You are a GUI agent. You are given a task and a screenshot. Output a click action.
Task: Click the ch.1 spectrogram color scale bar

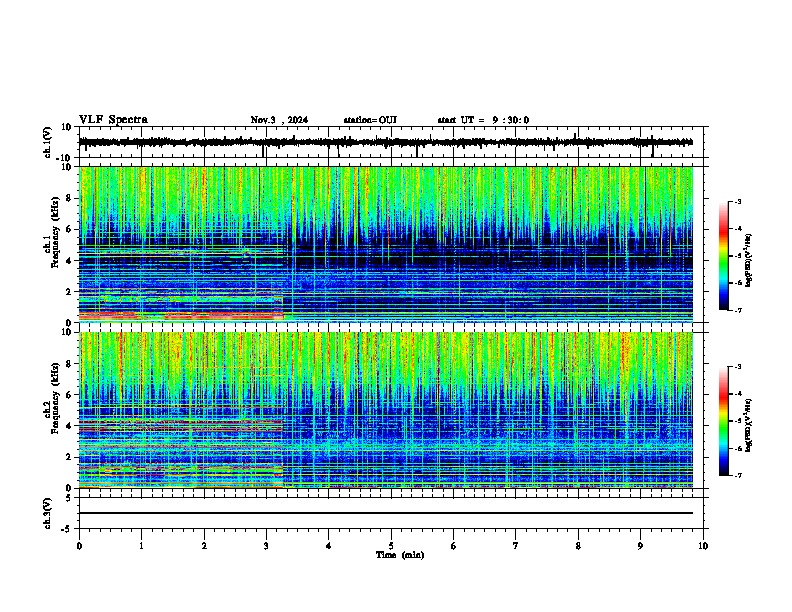[x=723, y=256]
